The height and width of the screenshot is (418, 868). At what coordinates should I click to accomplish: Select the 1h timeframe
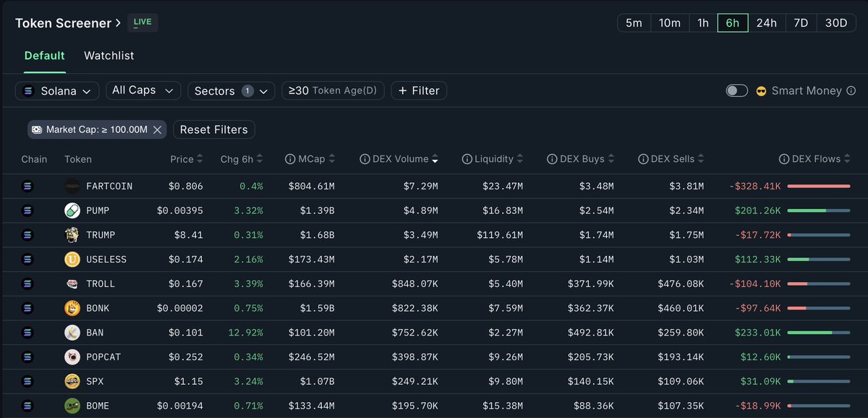pyautogui.click(x=703, y=23)
